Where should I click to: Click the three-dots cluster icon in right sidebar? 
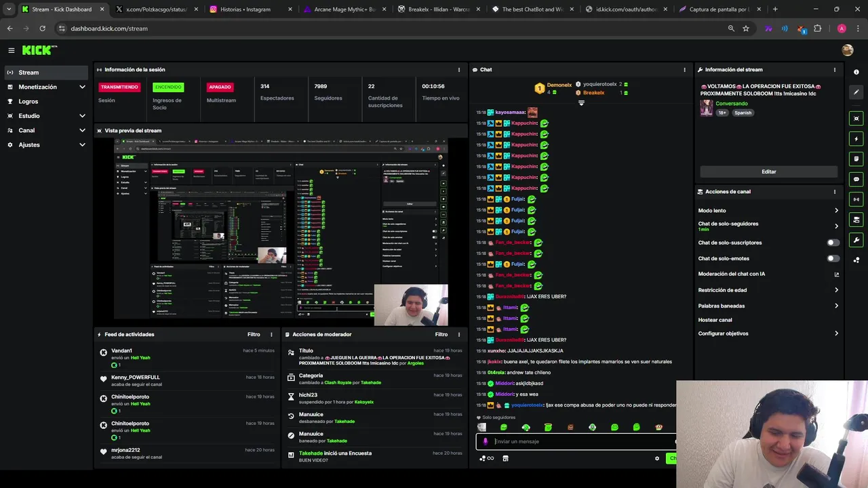click(x=856, y=260)
